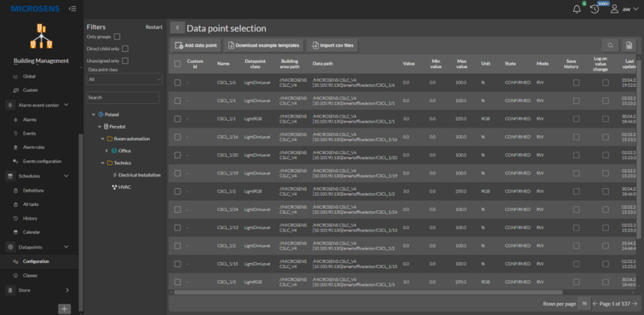The image size is (644, 315).
Task: Open the history clock icon in header
Action: [x=595, y=9]
